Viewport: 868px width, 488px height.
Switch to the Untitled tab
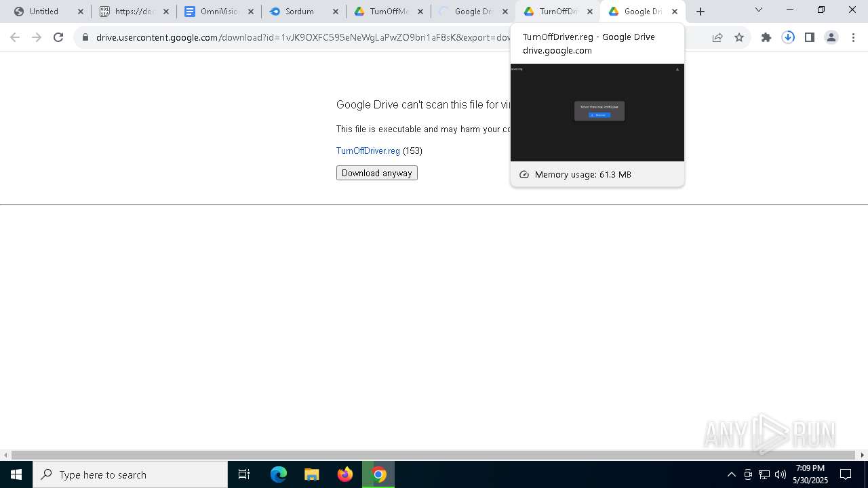tap(47, 12)
